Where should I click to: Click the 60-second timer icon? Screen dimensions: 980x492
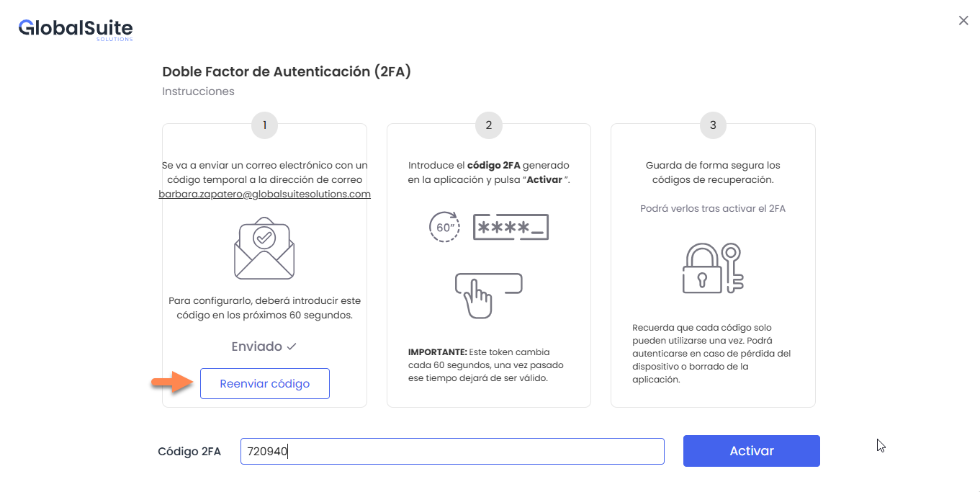[444, 227]
